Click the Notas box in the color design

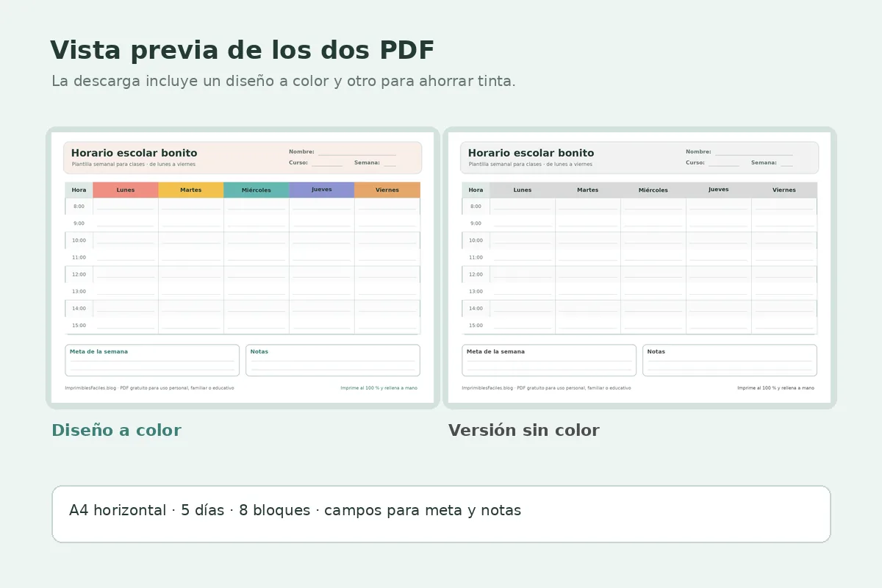pos(333,360)
